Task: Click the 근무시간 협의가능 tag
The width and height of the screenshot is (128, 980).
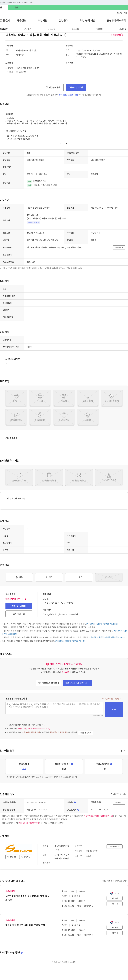Action: pos(33,222)
